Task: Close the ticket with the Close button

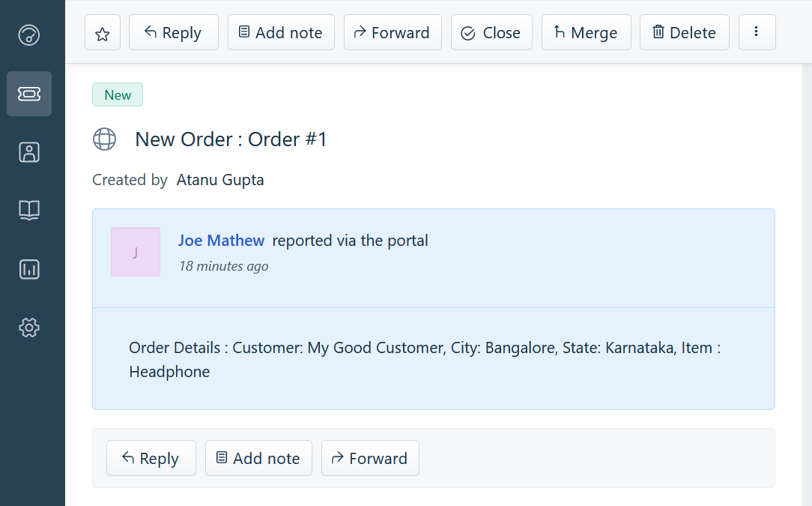Action: pyautogui.click(x=491, y=33)
